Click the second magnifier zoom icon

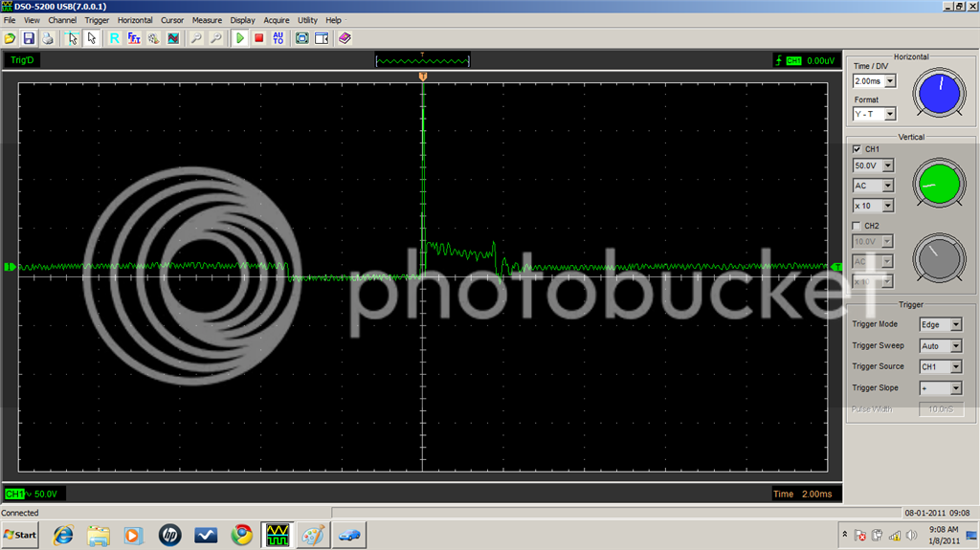(215, 38)
